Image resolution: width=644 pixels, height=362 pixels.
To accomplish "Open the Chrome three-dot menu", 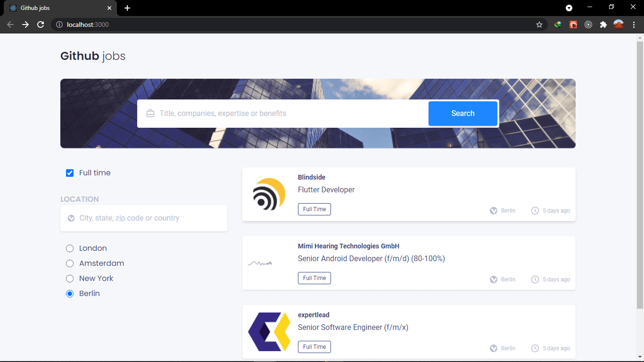I will (x=634, y=24).
